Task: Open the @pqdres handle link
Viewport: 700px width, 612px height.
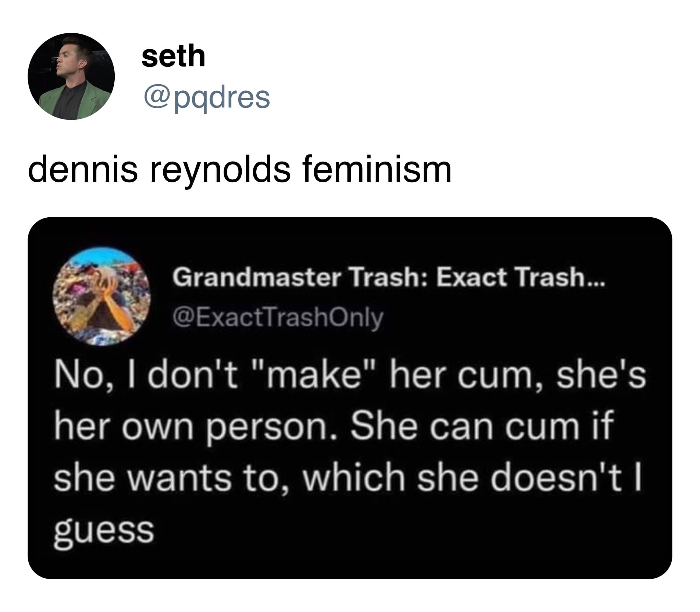Action: (x=207, y=97)
